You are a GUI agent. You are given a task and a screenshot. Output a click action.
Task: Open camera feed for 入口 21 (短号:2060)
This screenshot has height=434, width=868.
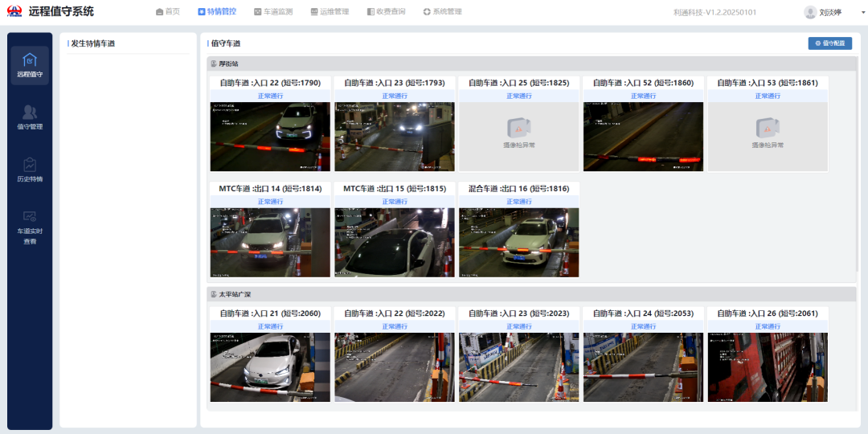point(270,367)
